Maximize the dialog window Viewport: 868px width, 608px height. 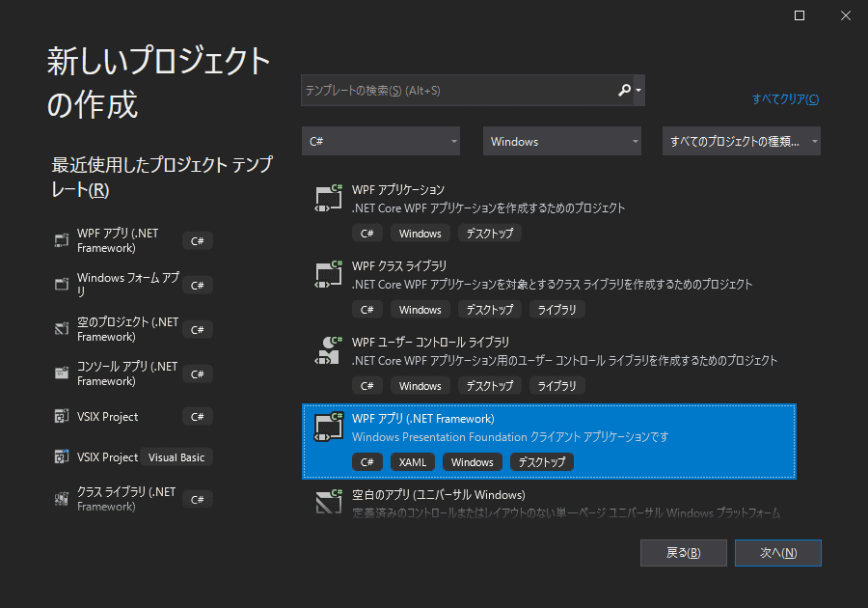(800, 15)
